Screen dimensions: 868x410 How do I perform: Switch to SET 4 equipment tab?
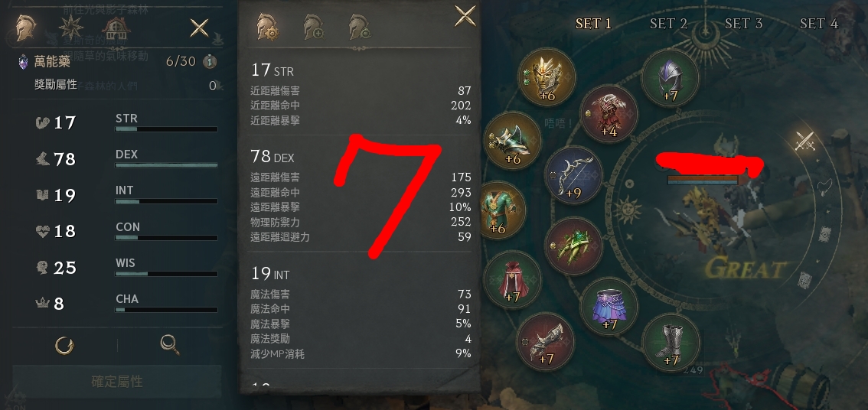point(819,23)
